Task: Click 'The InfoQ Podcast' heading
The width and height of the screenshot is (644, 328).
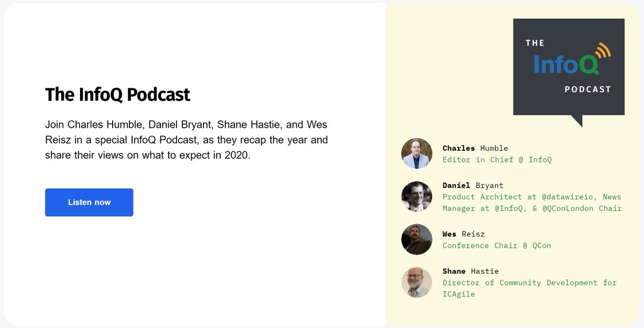Action: click(118, 95)
